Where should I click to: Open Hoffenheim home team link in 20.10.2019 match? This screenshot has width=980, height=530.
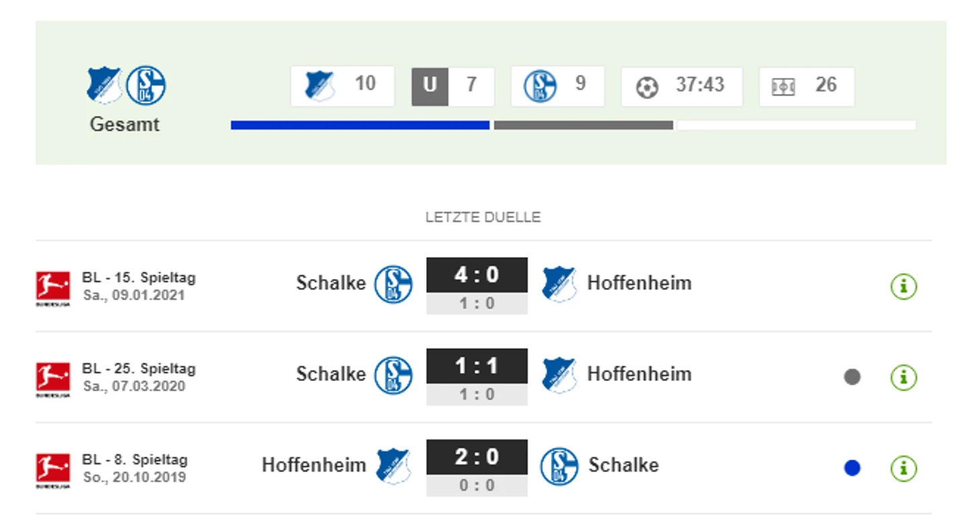pyautogui.click(x=314, y=465)
